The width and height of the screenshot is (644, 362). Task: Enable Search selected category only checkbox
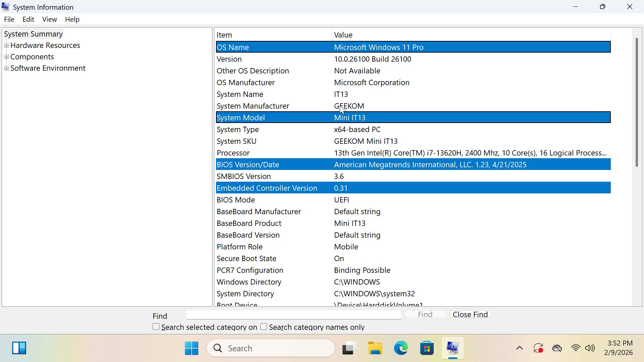pyautogui.click(x=156, y=327)
